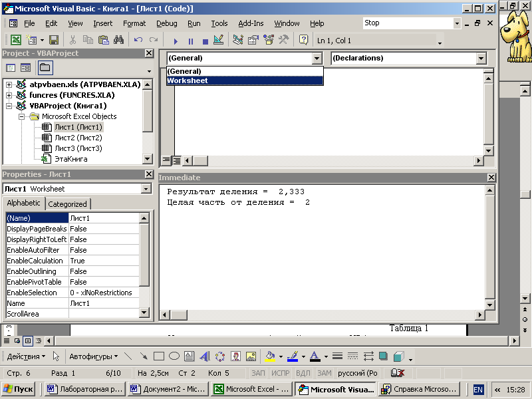Click the Break pause icon

[x=191, y=41]
